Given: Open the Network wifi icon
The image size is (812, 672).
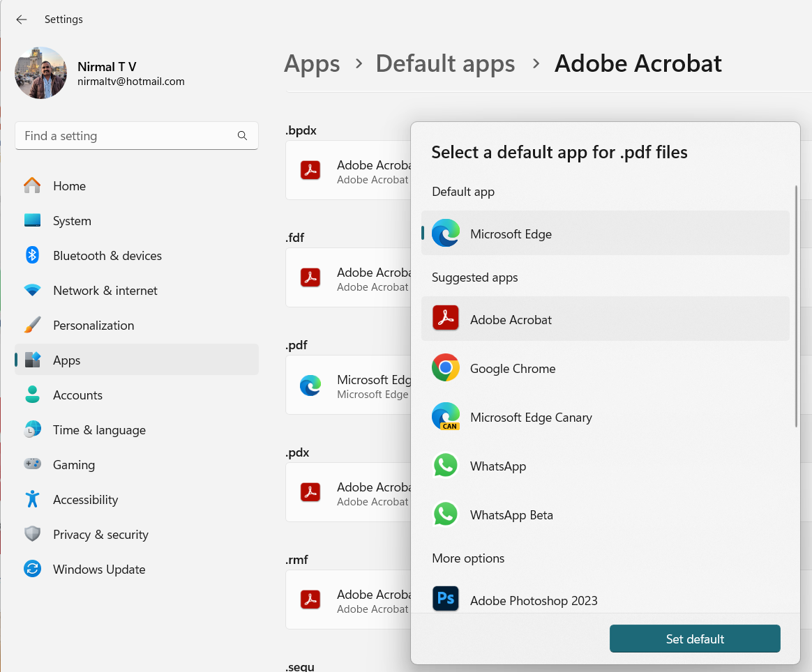Looking at the screenshot, I should pyautogui.click(x=32, y=290).
